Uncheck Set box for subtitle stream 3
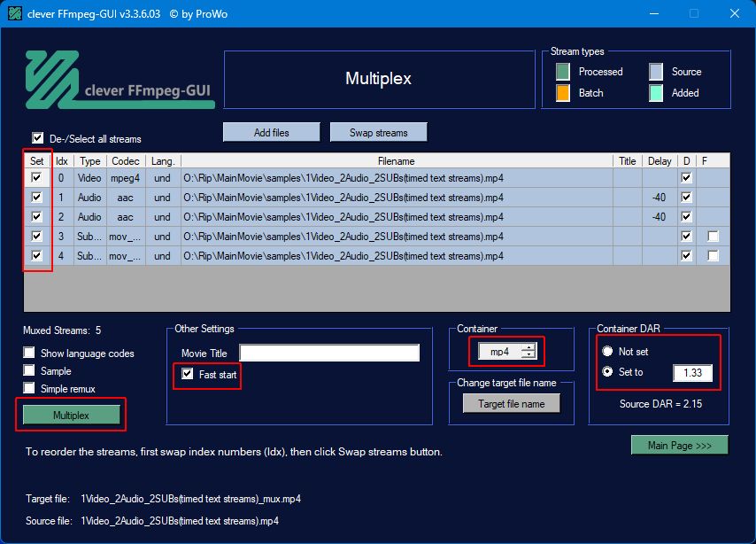The width and height of the screenshot is (756, 544). pos(36,236)
